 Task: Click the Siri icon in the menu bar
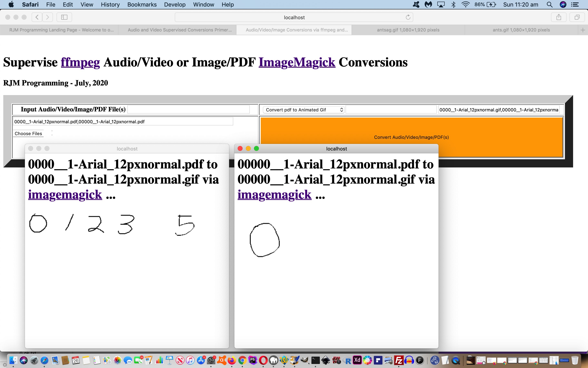click(563, 5)
